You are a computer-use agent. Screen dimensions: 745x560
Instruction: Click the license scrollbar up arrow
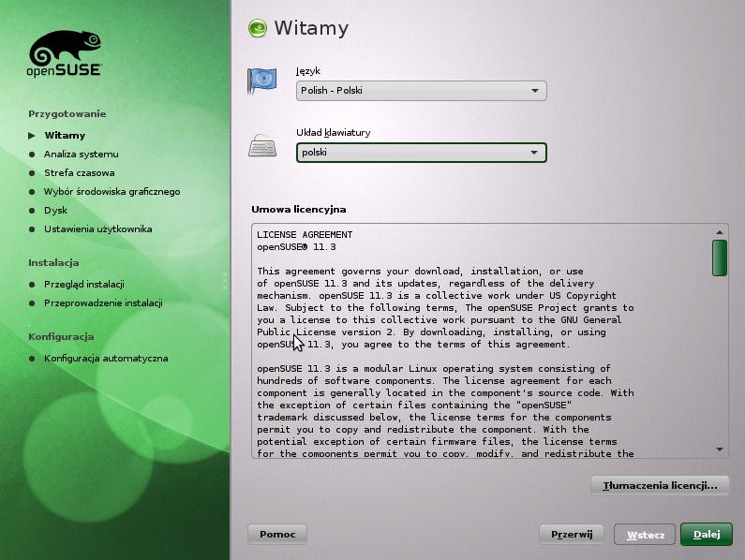click(x=720, y=232)
